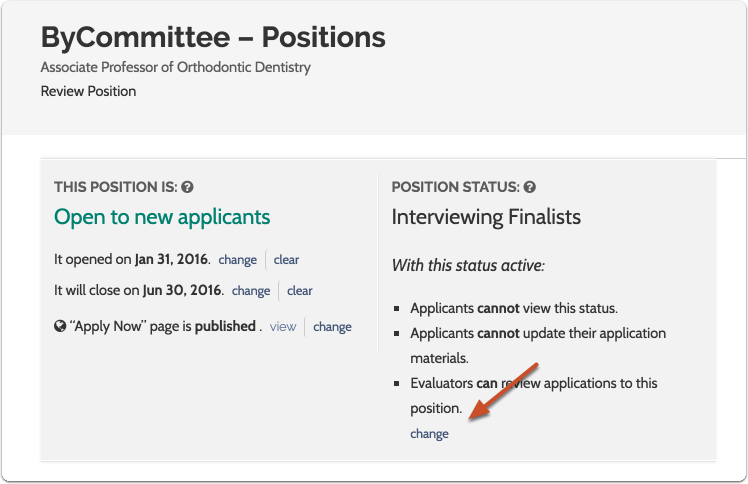This screenshot has width=748, height=484.
Task: Click the With this status active text
Action: point(468,265)
